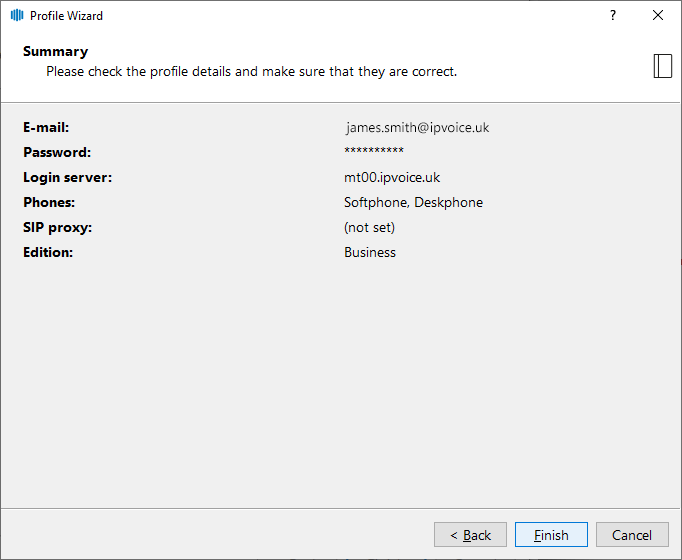Click the wizard page icon beside Summary header
Viewport: 682px width, 560px height.
pyautogui.click(x=662, y=65)
